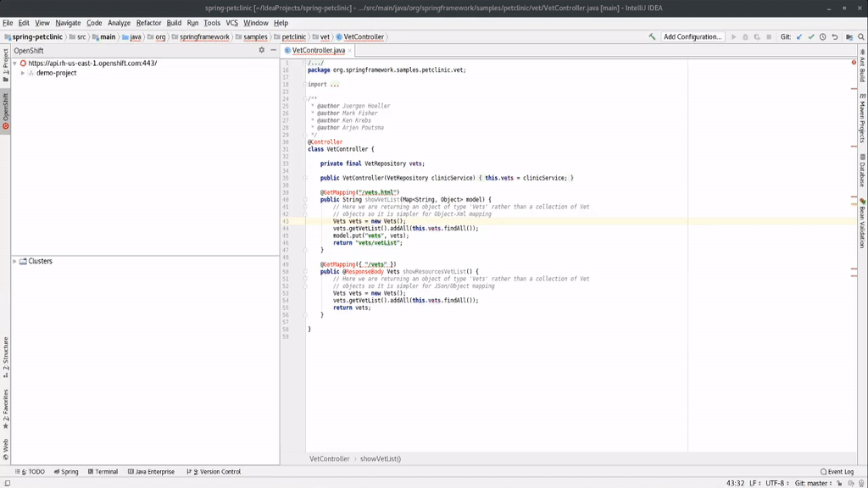This screenshot has height=488, width=868.
Task: Hide the OpenShift panel with minus icon
Action: tap(274, 50)
